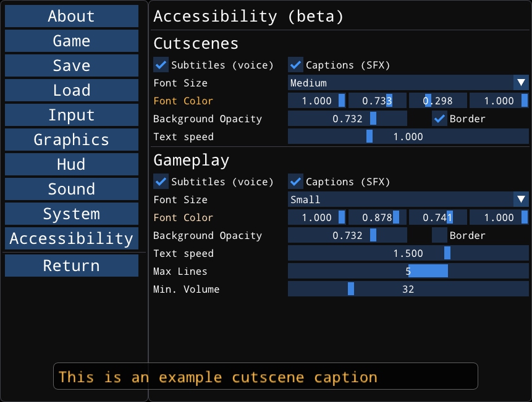532x402 pixels.
Task: Open the Hud settings section
Action: (x=72, y=164)
